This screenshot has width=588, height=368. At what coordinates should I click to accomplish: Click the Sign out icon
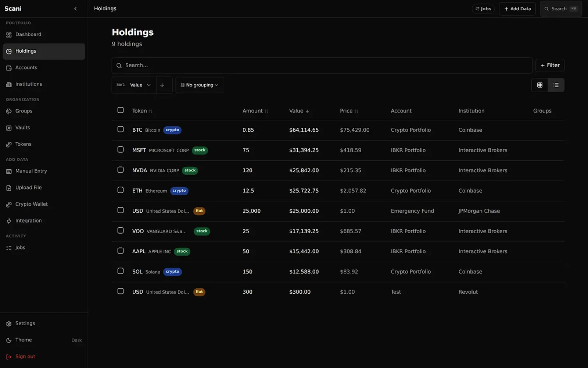[x=9, y=357]
